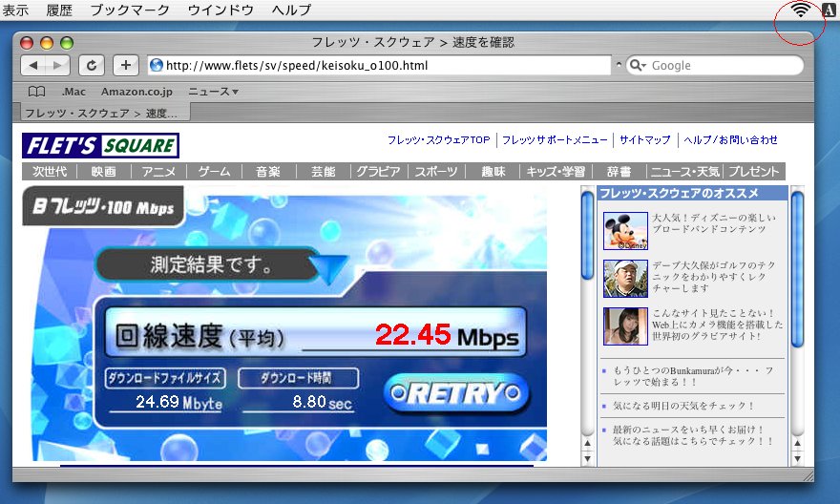Go to 芸能 category
The width and height of the screenshot is (840, 504).
point(323,172)
